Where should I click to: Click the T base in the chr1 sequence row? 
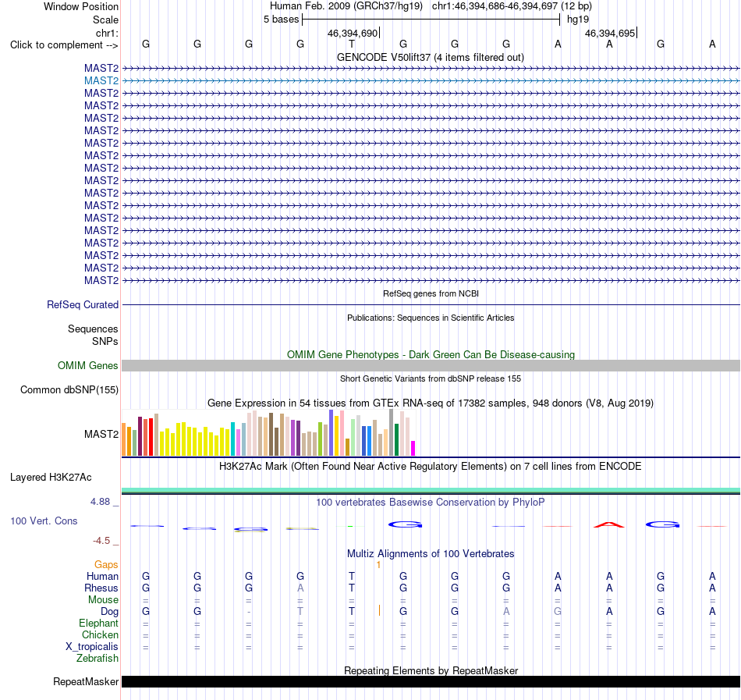point(352,44)
